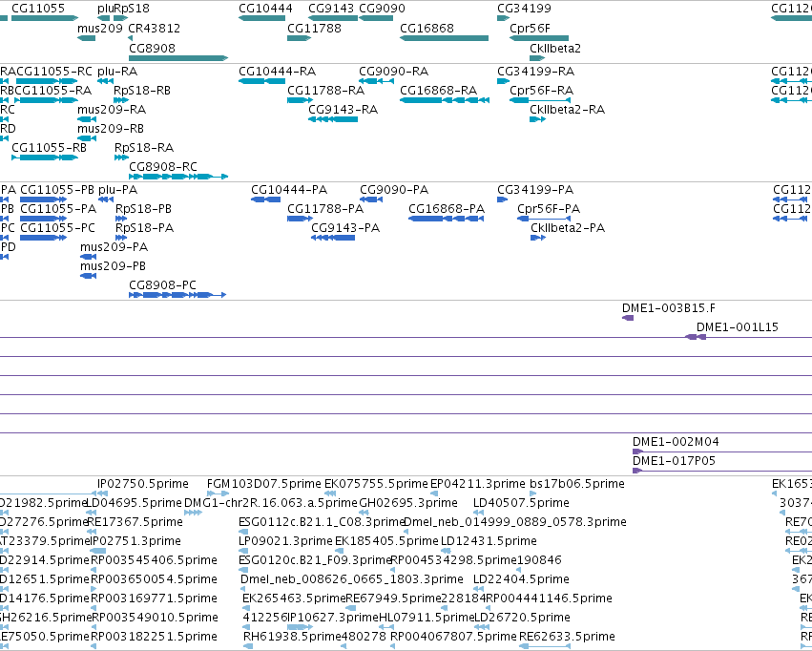Open the CG8908-PC protein feature

(177, 295)
